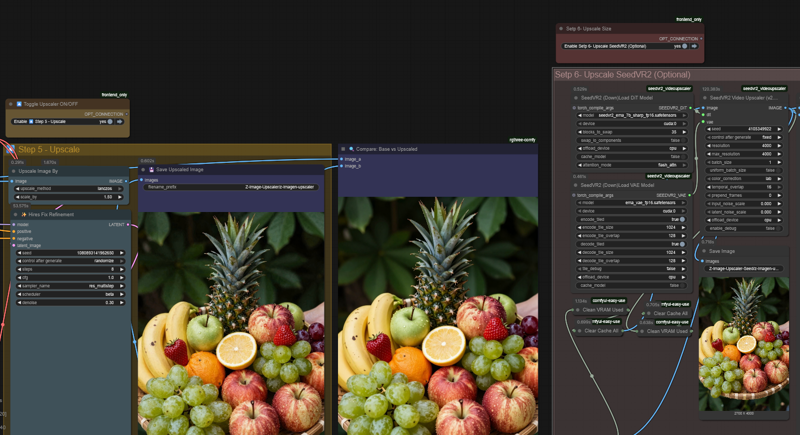Click the floppy disk icon on Save Upscaled Image
800x435 pixels.
[x=152, y=170]
